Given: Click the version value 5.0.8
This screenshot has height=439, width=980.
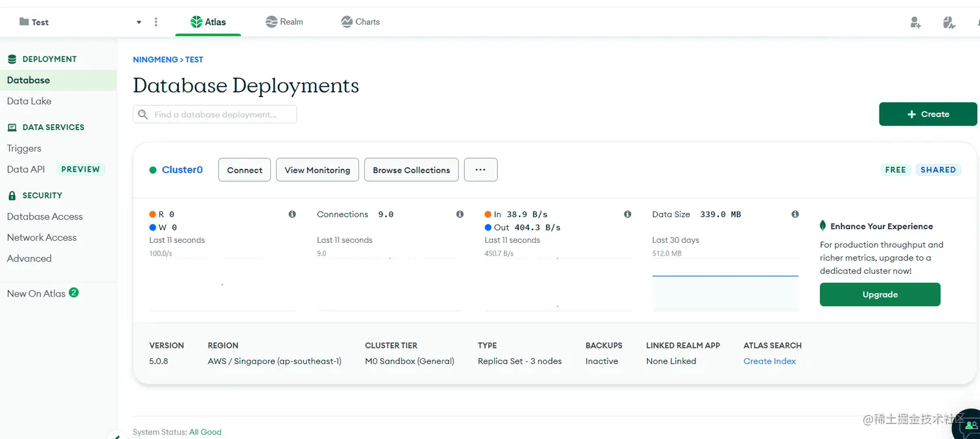Looking at the screenshot, I should coord(159,361).
